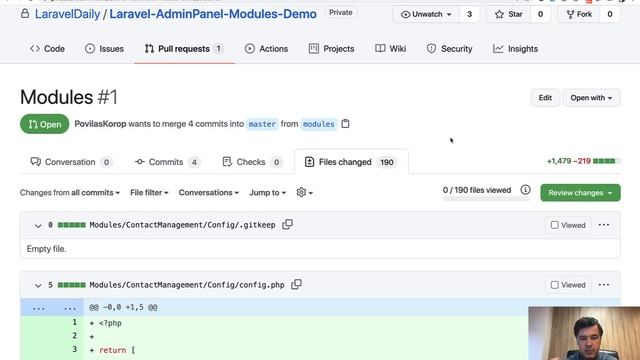Click the private repository lock icon
The width and height of the screenshot is (640, 360).
pos(25,14)
